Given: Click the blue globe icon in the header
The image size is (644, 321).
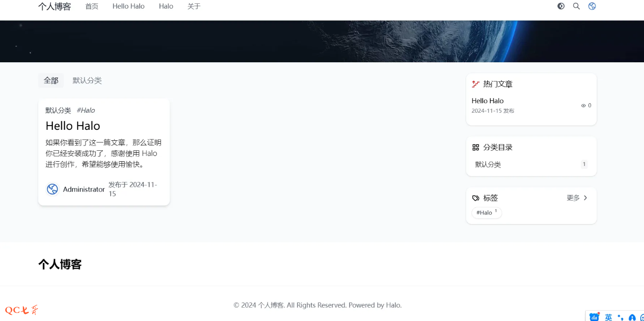Looking at the screenshot, I should point(592,6).
